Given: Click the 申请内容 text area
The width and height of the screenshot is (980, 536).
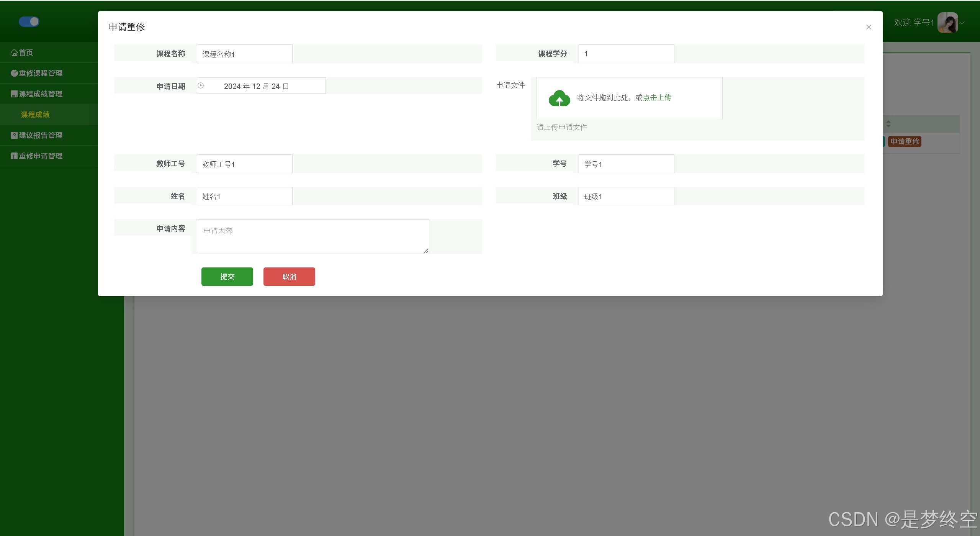Looking at the screenshot, I should pos(312,236).
